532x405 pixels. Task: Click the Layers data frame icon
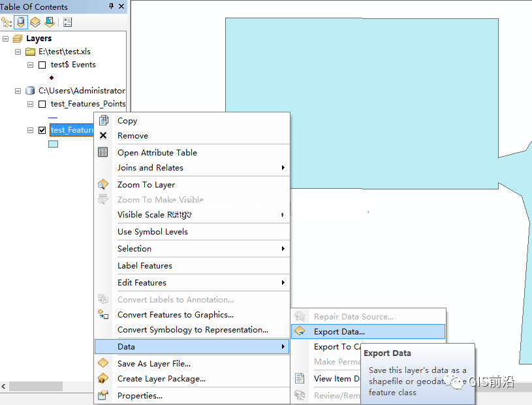18,39
